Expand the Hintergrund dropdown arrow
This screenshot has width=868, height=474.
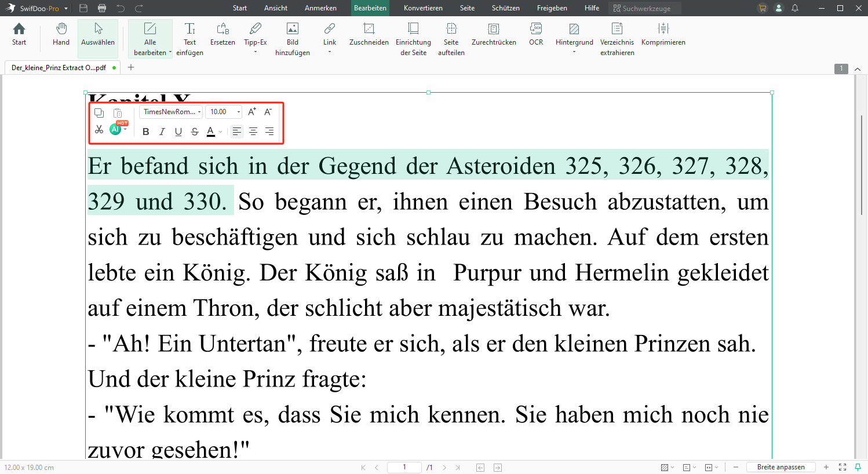tap(574, 52)
